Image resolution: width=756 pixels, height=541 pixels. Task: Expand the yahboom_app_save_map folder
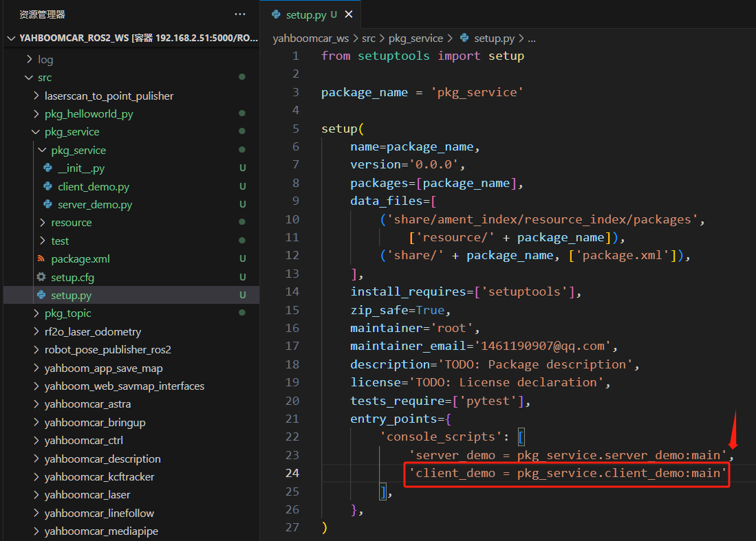coord(36,368)
